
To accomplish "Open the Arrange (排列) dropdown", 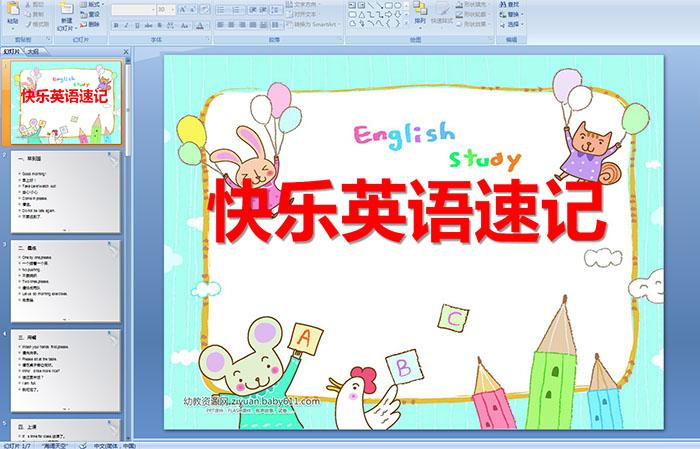I will 420,13.
